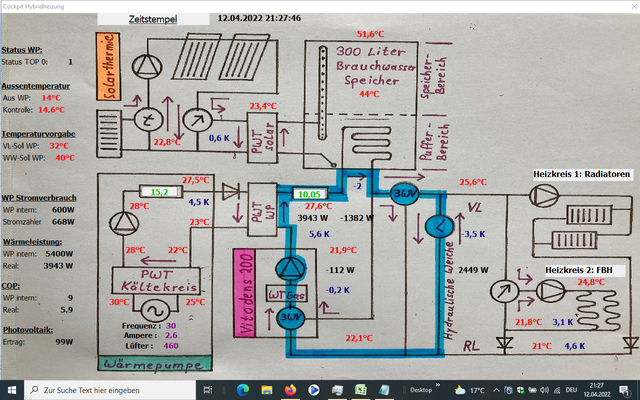Expand the Desktop toolbar chevron

(x=438, y=385)
